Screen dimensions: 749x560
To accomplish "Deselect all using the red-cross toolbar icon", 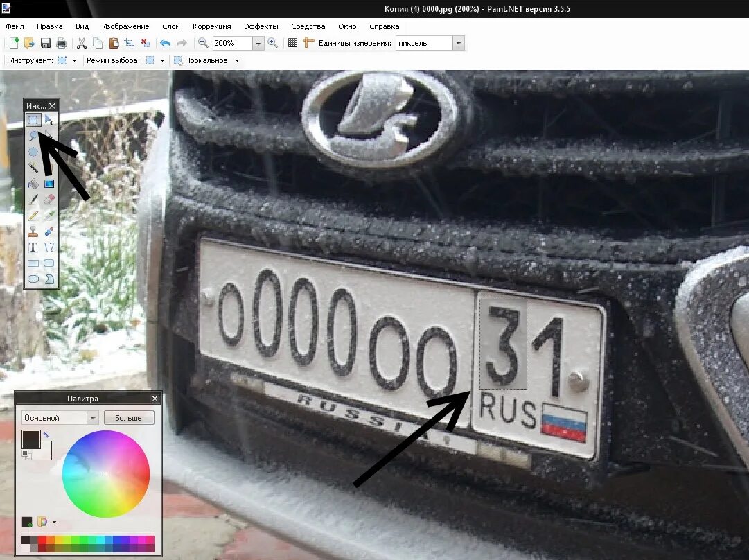I will click(x=146, y=43).
